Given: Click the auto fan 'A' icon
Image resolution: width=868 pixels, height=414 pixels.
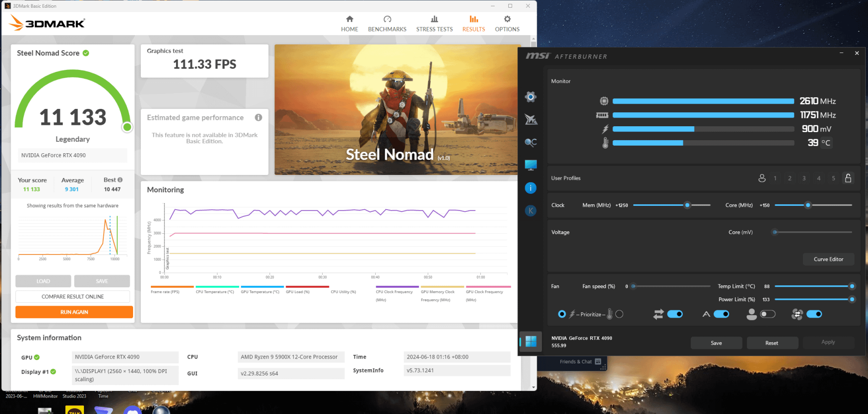Looking at the screenshot, I should pyautogui.click(x=706, y=314).
